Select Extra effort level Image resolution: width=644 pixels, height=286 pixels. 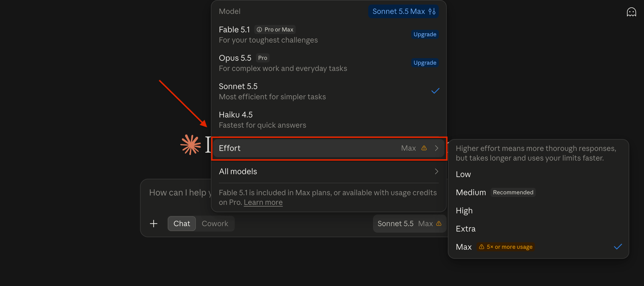click(x=538, y=229)
